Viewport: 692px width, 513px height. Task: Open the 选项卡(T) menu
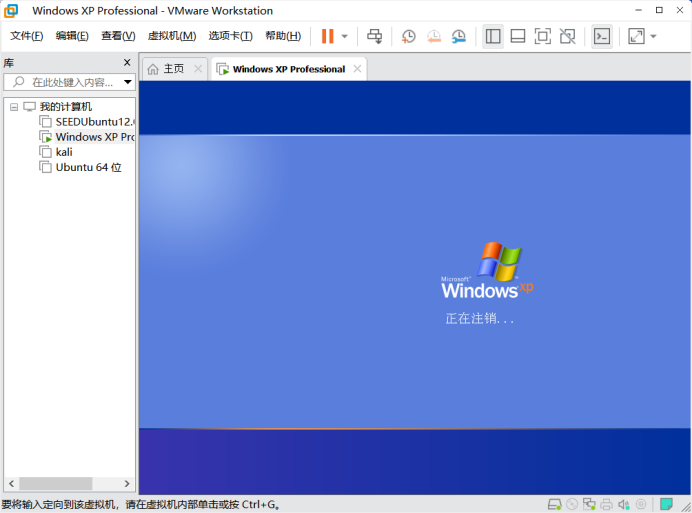tap(230, 36)
